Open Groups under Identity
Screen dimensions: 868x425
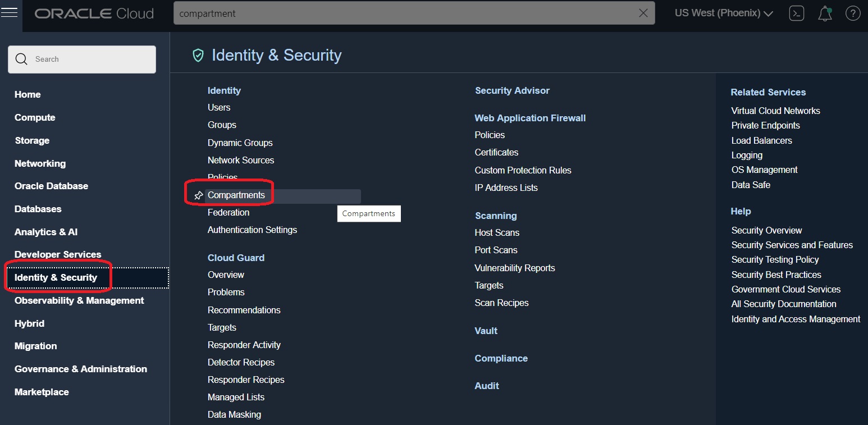pyautogui.click(x=222, y=125)
